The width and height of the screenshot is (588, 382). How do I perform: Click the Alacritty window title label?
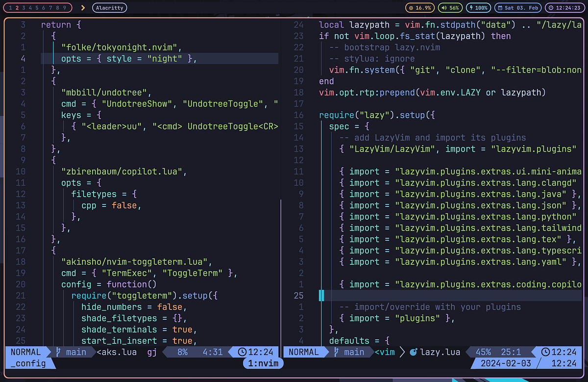coord(109,7)
